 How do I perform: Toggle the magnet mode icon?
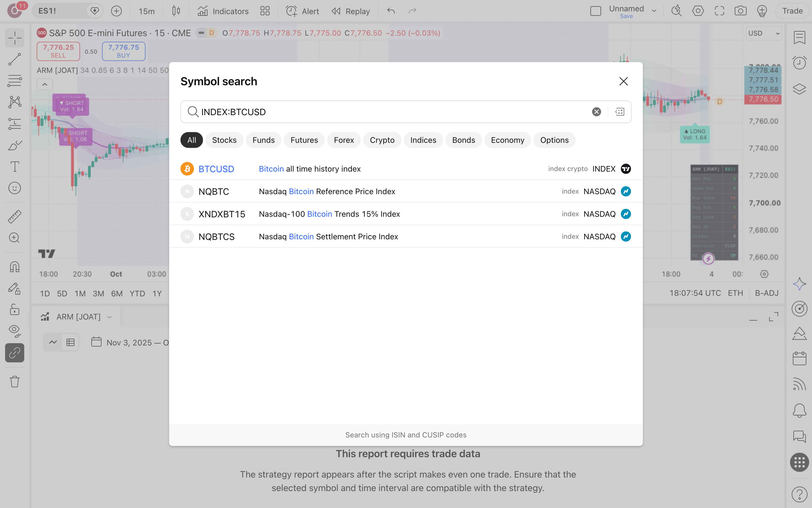(x=15, y=267)
